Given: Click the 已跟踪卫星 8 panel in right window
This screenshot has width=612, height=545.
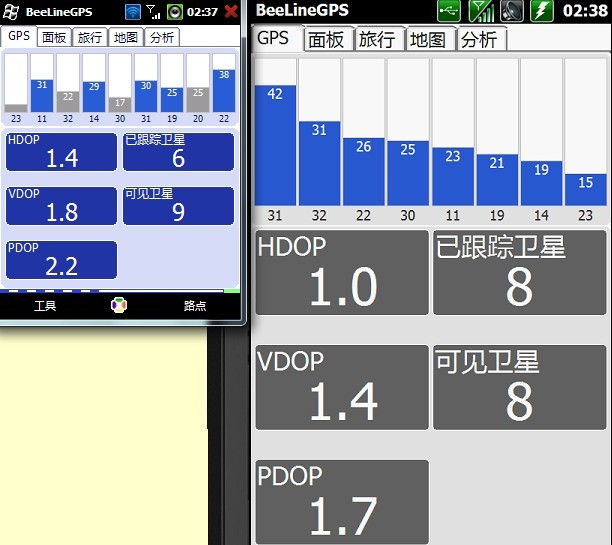Looking at the screenshot, I should click(x=519, y=272).
